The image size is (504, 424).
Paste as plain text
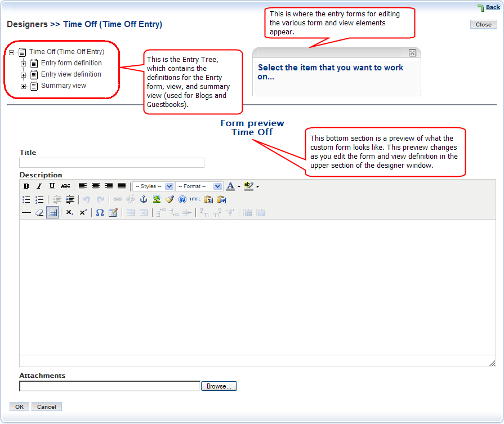click(x=208, y=200)
